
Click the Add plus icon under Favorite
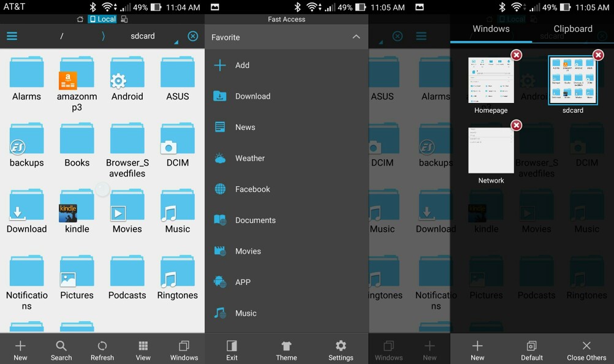220,65
